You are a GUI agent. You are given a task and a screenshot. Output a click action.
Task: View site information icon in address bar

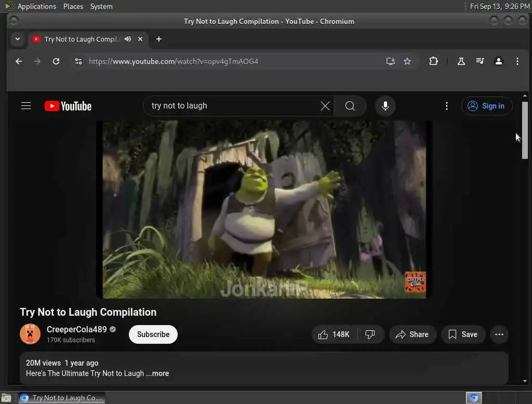click(78, 61)
